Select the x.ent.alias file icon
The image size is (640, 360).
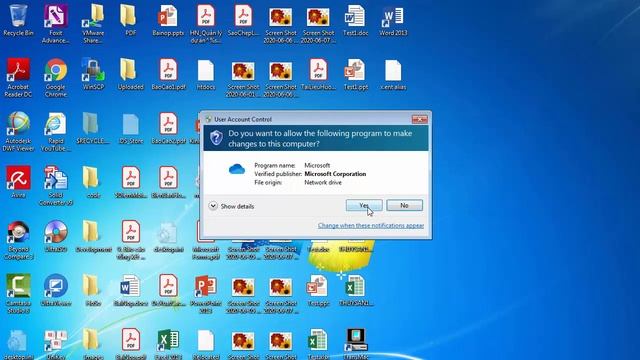point(393,74)
